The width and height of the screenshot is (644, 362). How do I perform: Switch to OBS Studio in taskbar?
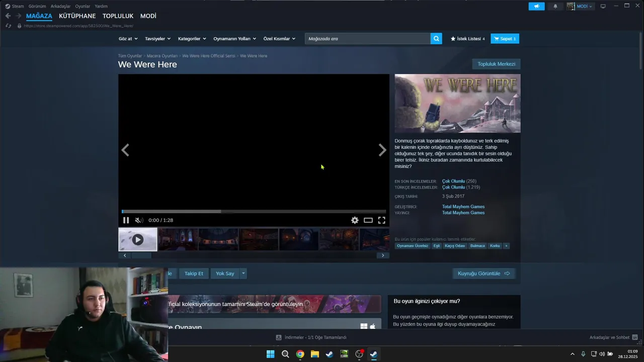(x=359, y=354)
